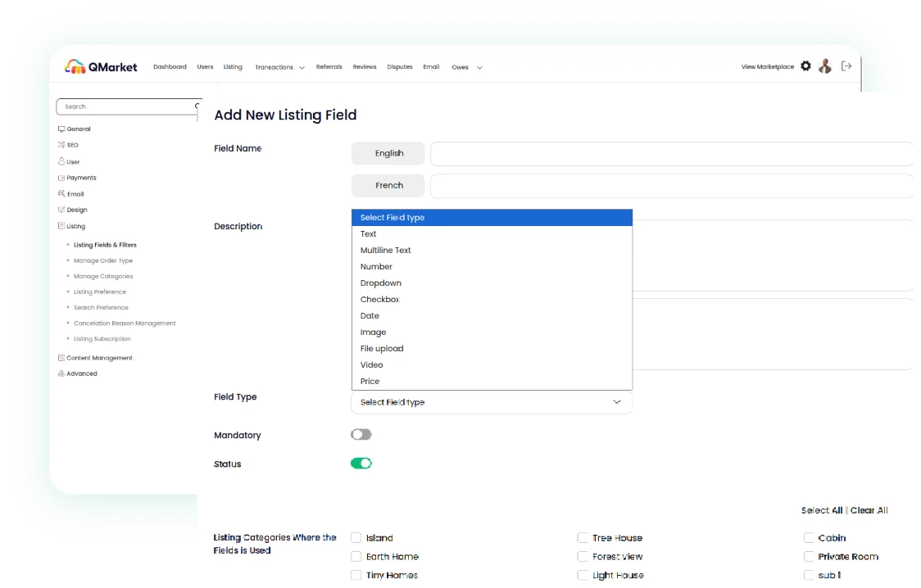The width and height of the screenshot is (921, 588).
Task: Expand the Transactions menu chevron
Action: click(x=302, y=67)
